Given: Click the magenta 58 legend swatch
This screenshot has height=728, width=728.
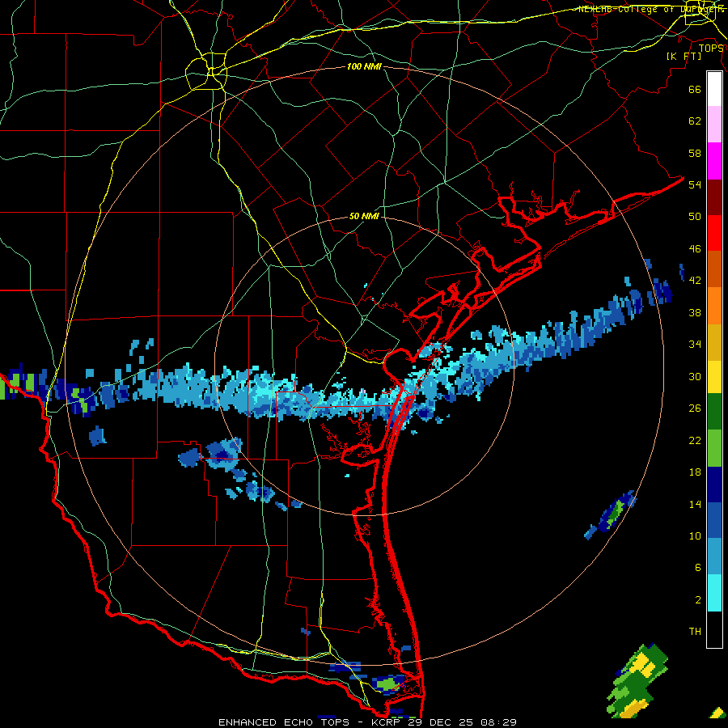Looking at the screenshot, I should pyautogui.click(x=714, y=161).
